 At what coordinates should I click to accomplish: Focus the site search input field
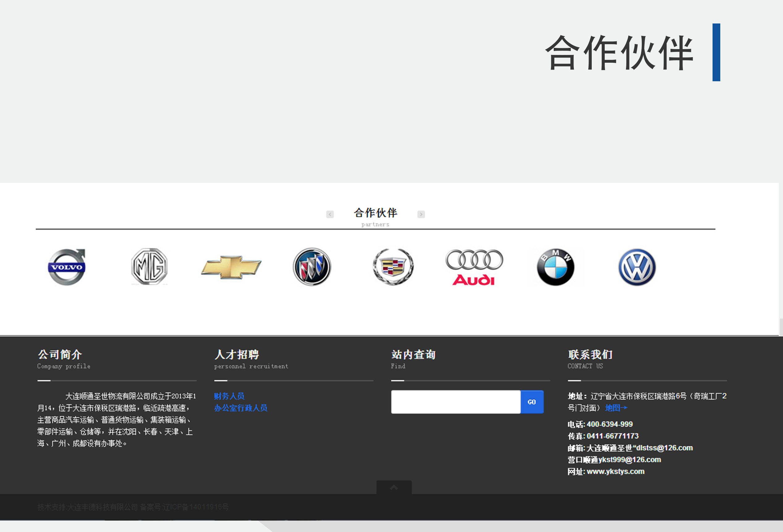(455, 402)
